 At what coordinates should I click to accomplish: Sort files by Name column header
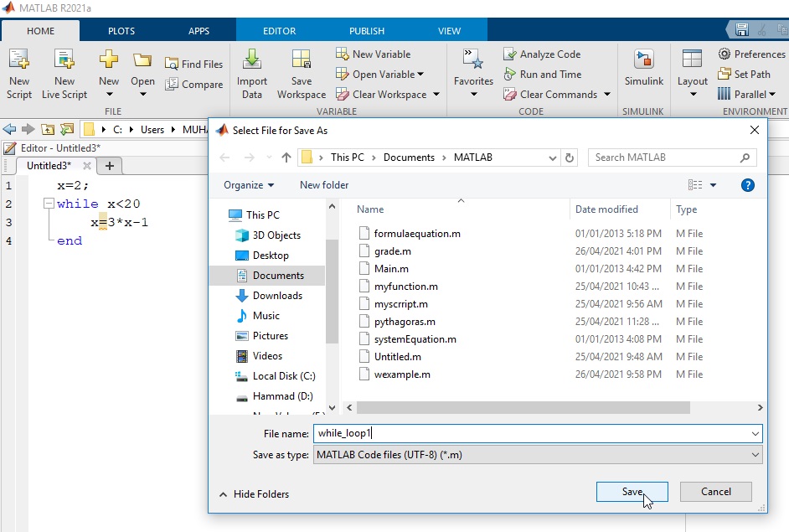pos(370,209)
